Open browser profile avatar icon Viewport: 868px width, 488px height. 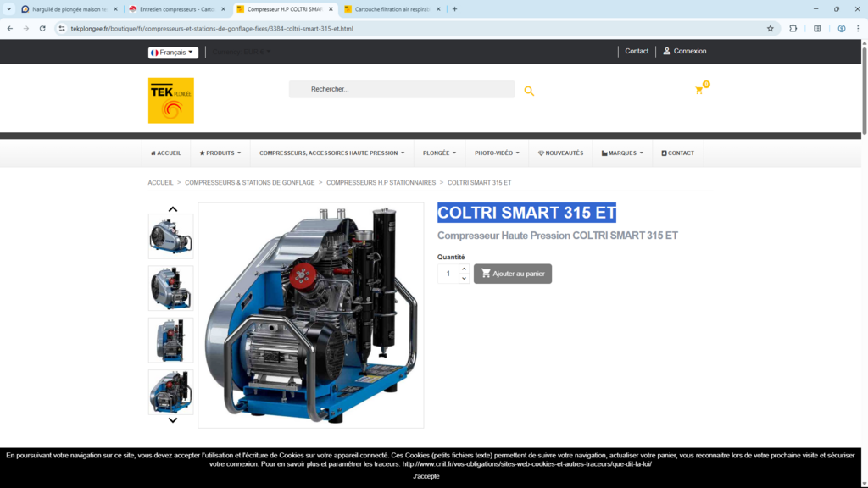(842, 28)
